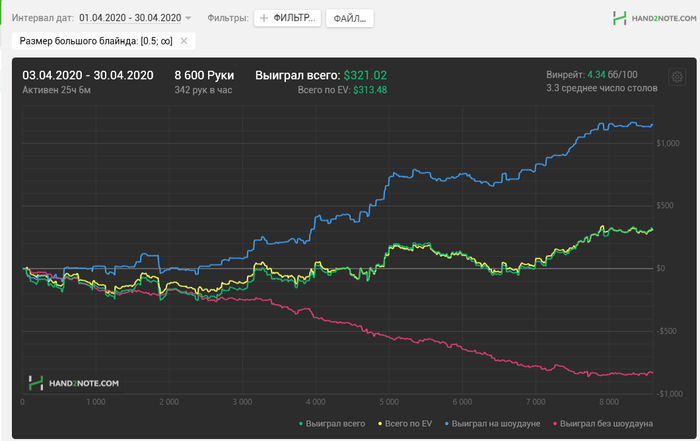
Task: Toggle the Выиграл на шоудауне legend series
Action: (x=492, y=424)
